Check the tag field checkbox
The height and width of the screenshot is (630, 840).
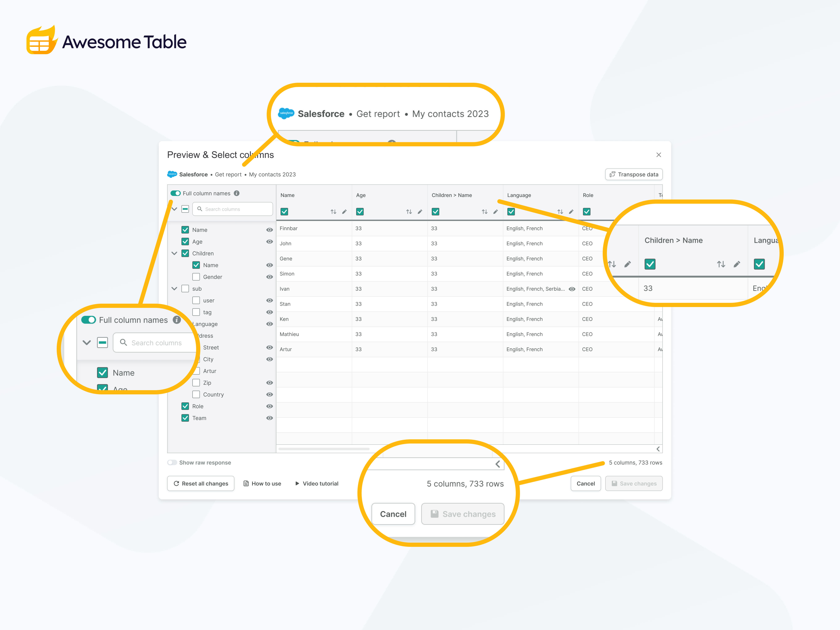pyautogui.click(x=196, y=312)
